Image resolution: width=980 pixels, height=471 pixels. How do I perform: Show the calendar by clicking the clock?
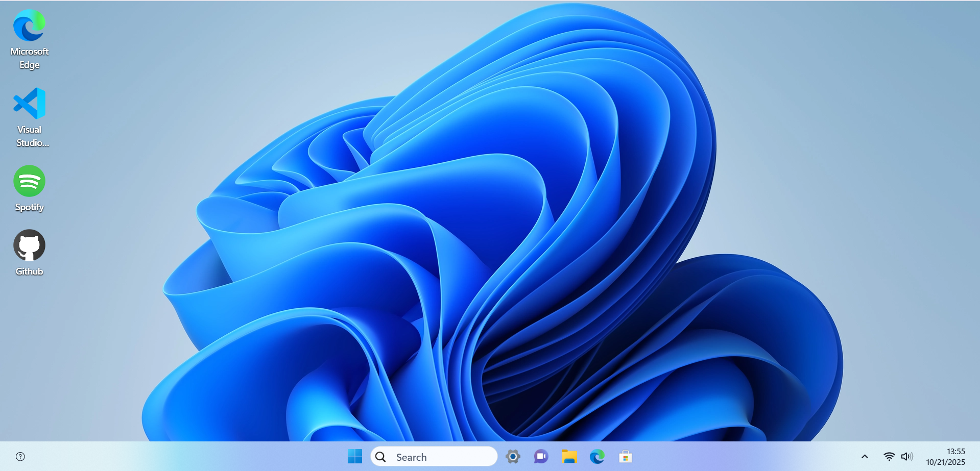point(954,451)
